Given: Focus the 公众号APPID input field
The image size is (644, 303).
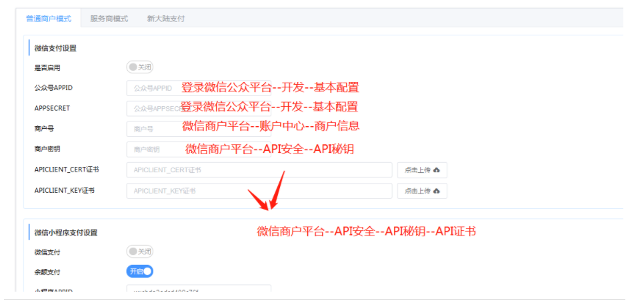Looking at the screenshot, I should coord(199,88).
